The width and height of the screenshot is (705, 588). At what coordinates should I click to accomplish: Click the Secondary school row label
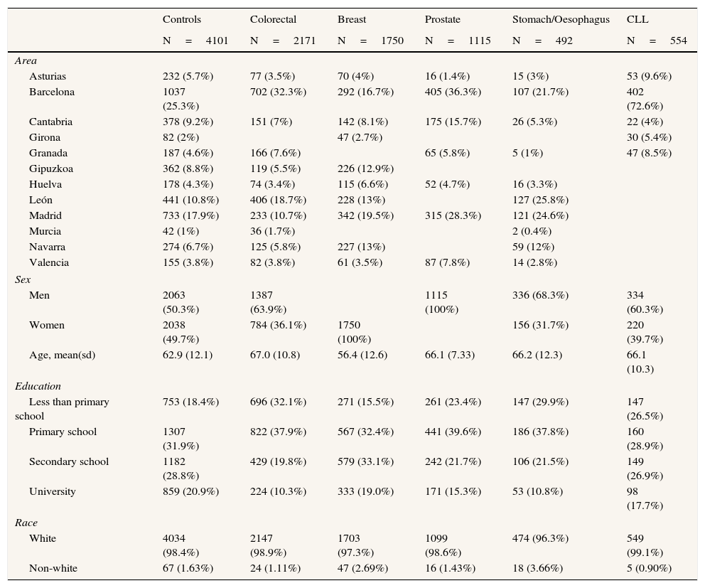pos(69,461)
